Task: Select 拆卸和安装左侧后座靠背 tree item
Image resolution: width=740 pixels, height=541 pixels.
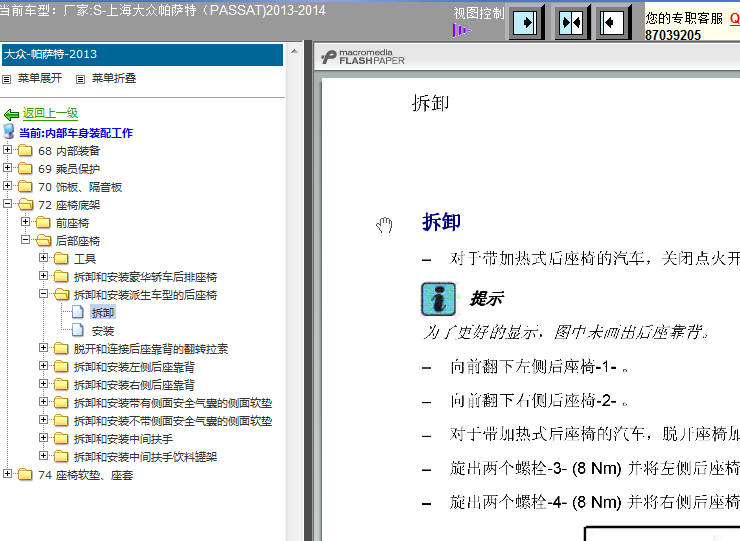Action: [134, 367]
